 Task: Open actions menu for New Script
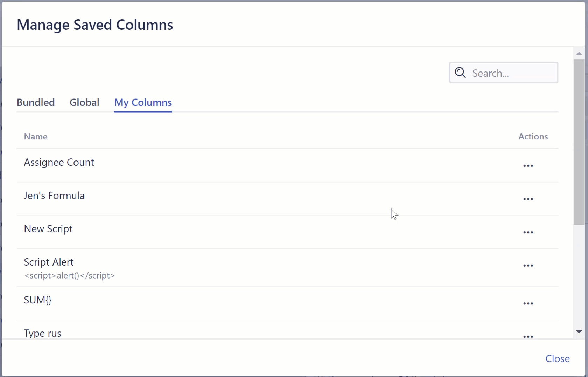tap(528, 232)
